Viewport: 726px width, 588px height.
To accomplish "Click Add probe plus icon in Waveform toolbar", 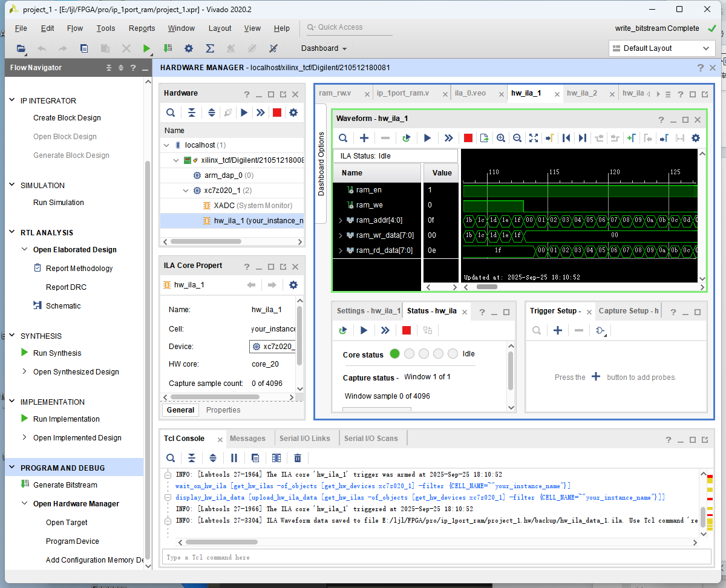I will pyautogui.click(x=364, y=138).
